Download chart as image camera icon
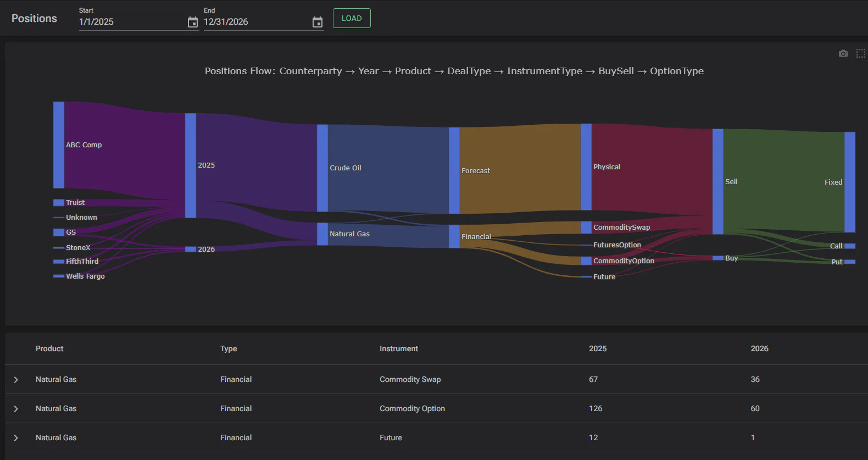The width and height of the screenshot is (868, 460). [x=843, y=53]
